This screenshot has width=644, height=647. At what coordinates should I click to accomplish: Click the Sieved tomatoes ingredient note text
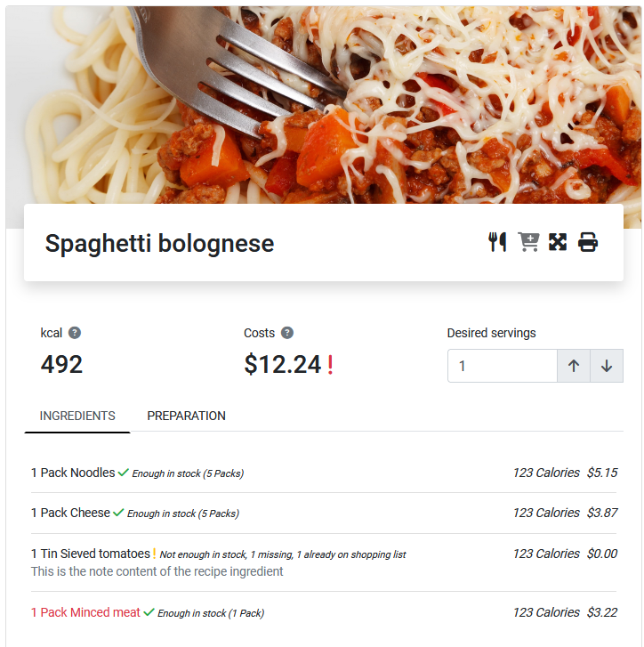coord(157,571)
